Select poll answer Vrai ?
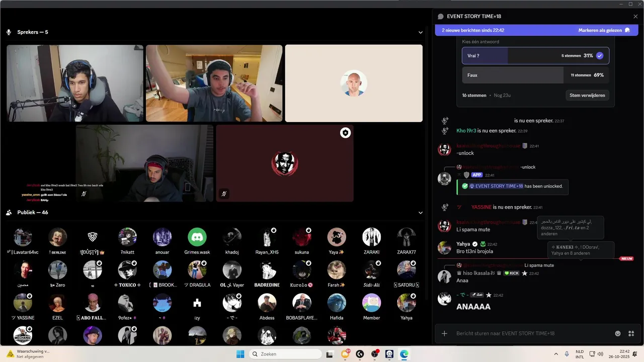Screen dimensions: 644x362 point(535,56)
